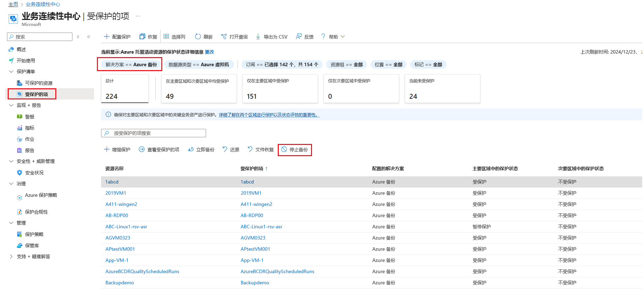The image size is (644, 298).
Task: Open the 安全状况 menu item
Action: (34, 173)
